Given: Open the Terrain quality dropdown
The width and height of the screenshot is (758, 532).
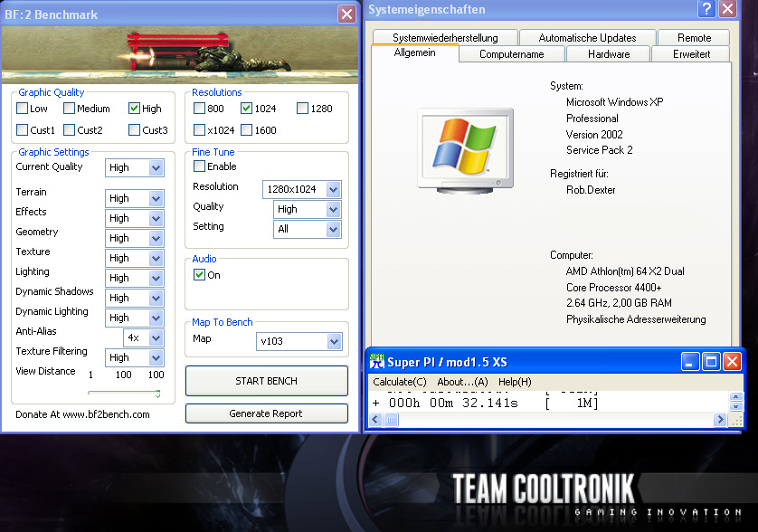Looking at the screenshot, I should [156, 198].
